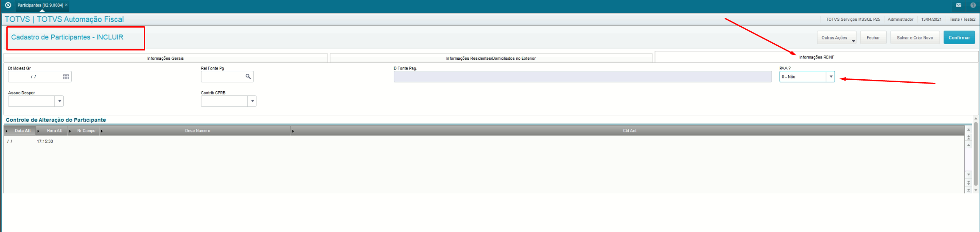Switch to Informações Residentes/Domiciliados no Exterior tab

click(491, 58)
